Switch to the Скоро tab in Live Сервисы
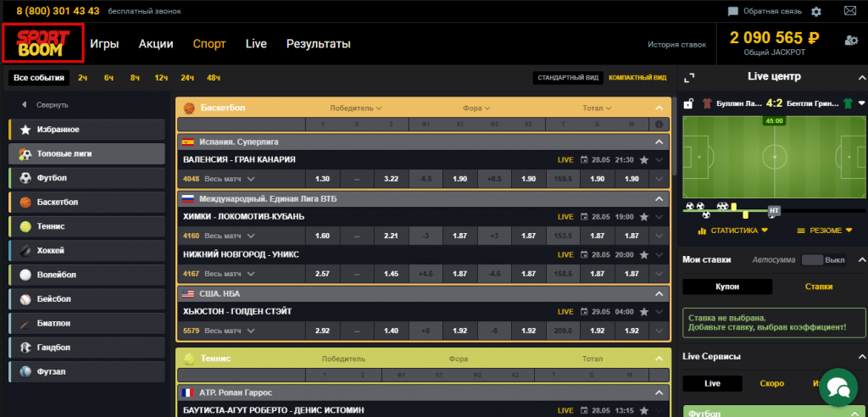The image size is (868, 417). (x=771, y=384)
